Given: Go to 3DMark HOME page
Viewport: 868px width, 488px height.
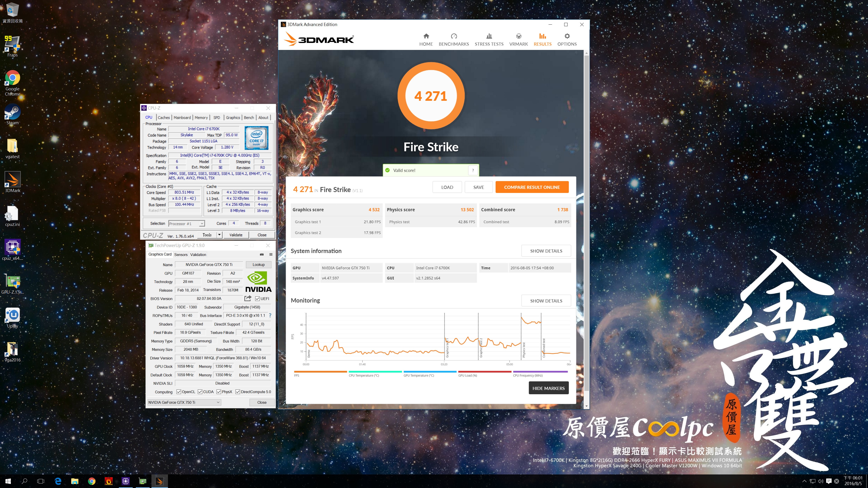Looking at the screenshot, I should pyautogui.click(x=426, y=40).
